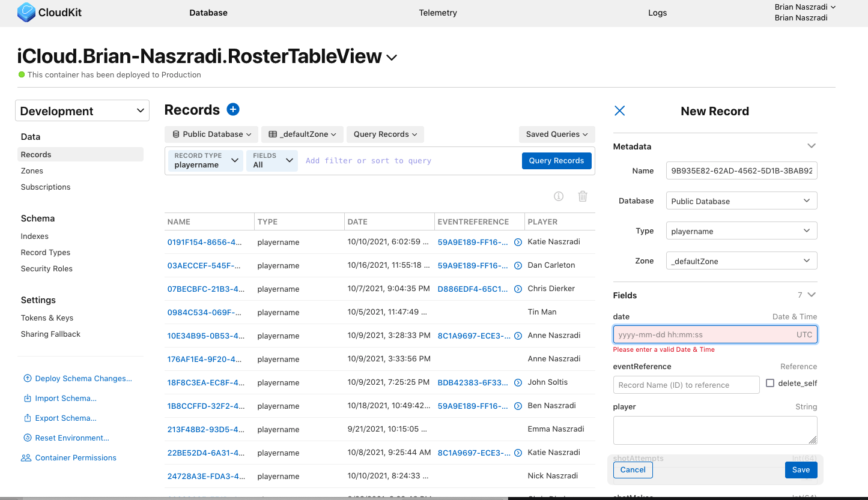The image size is (868, 500).
Task: Switch to the Telemetry tab
Action: pos(438,13)
